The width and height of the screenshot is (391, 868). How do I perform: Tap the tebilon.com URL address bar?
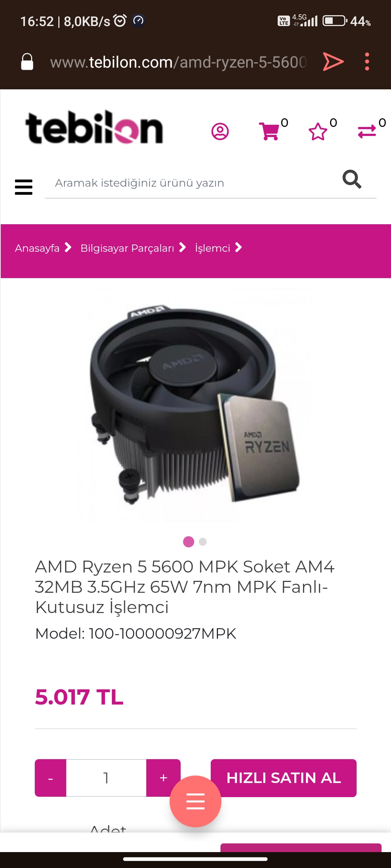tap(178, 62)
